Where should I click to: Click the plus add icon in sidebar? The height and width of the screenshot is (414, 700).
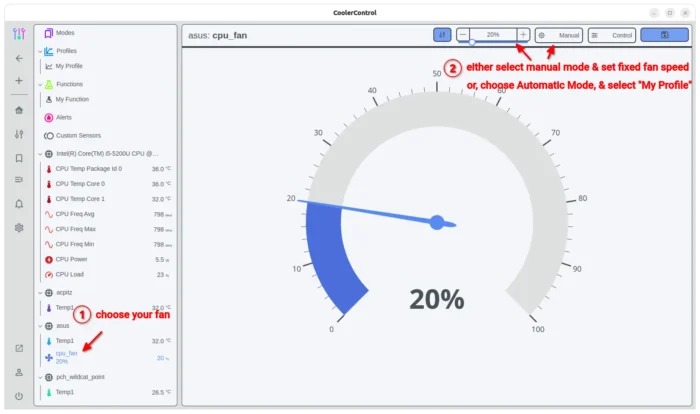pyautogui.click(x=18, y=80)
